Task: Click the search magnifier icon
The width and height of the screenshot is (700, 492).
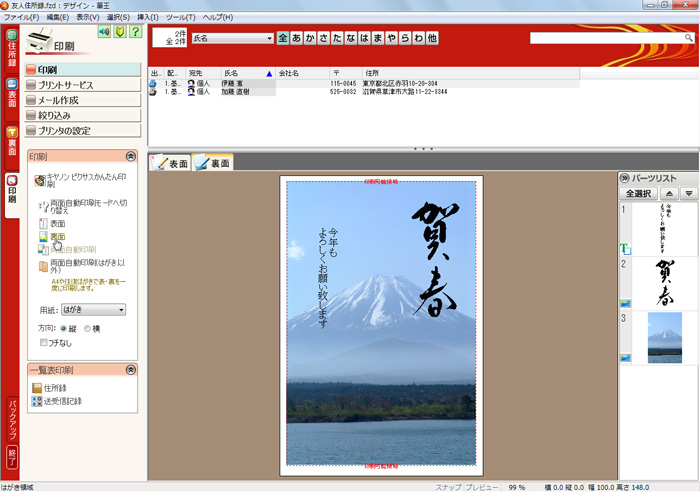Action: click(687, 38)
